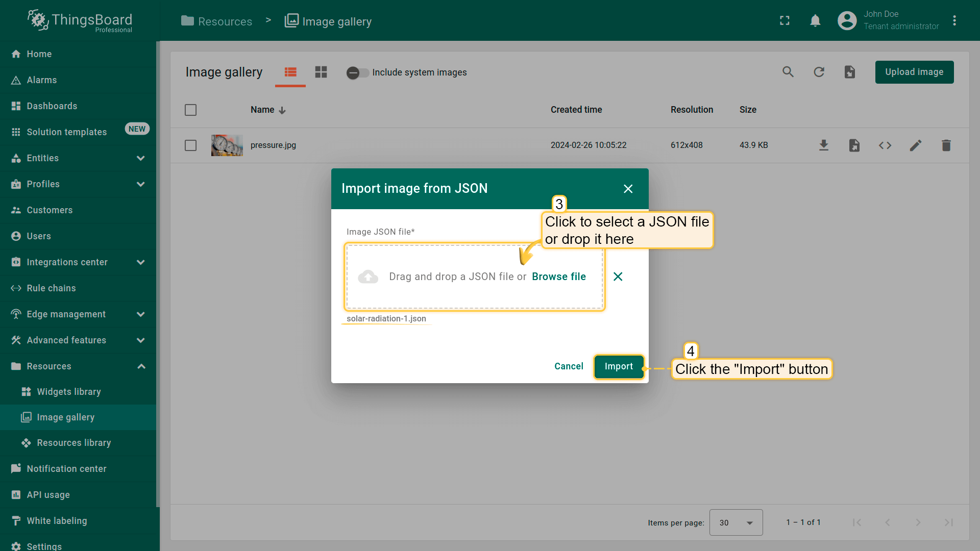Image resolution: width=980 pixels, height=551 pixels.
Task: Click the embed image code icon
Action: click(885, 145)
